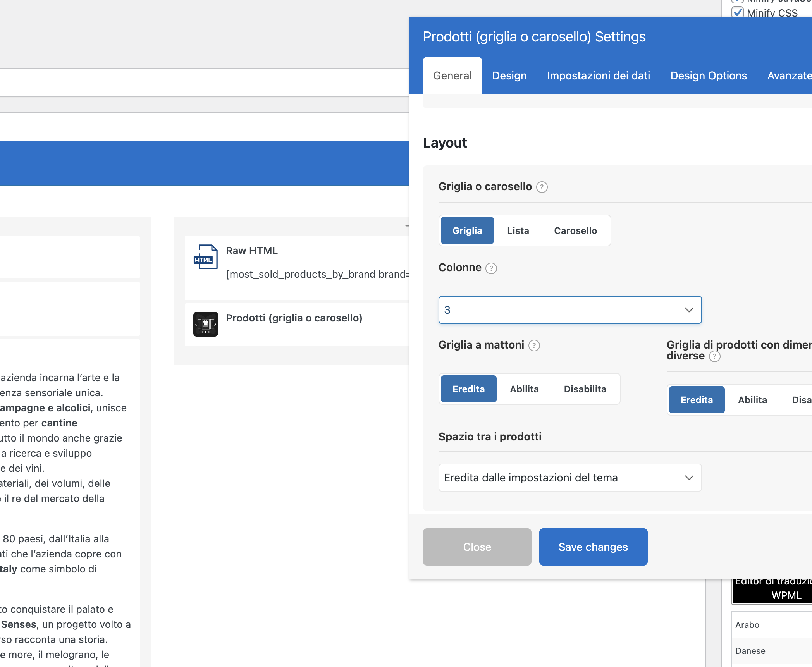Click help icon next to 'diverse' label
The width and height of the screenshot is (812, 667).
coord(714,356)
